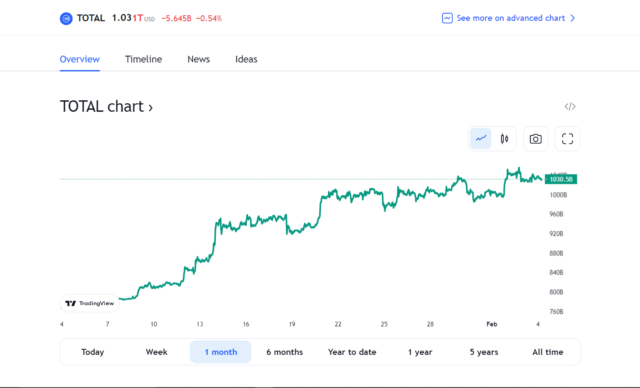
Task: Click the 1000B price axis label
Action: [x=558, y=195]
